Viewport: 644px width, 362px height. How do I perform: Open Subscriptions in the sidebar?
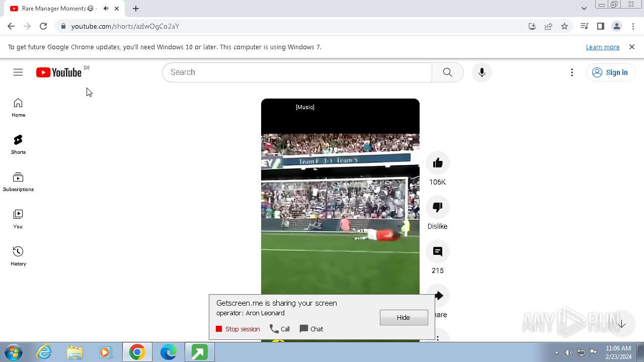[18, 182]
